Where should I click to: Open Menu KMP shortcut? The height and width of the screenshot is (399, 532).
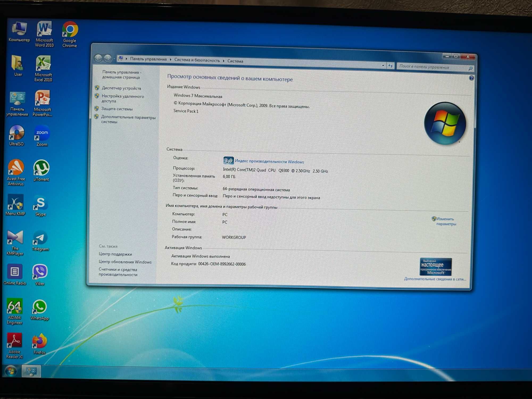(15, 205)
